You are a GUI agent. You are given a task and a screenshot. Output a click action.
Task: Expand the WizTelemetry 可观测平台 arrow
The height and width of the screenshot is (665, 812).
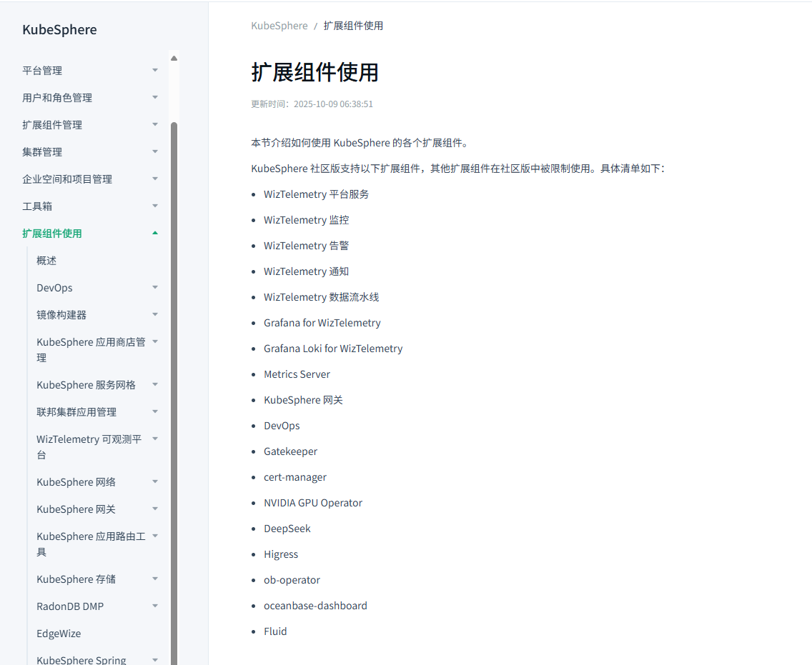coord(155,439)
